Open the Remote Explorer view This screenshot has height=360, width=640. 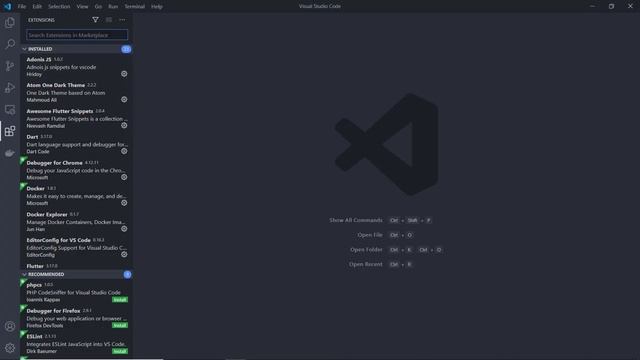coord(10,109)
